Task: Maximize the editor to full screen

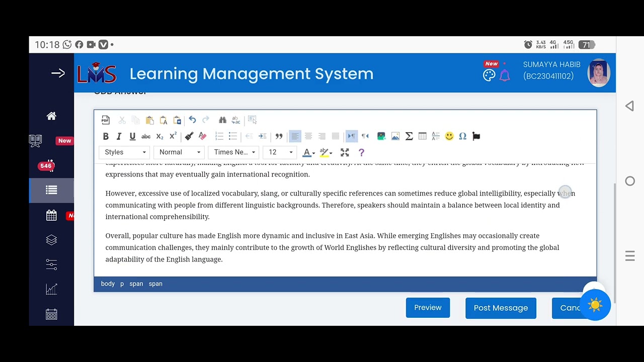Action: point(345,152)
